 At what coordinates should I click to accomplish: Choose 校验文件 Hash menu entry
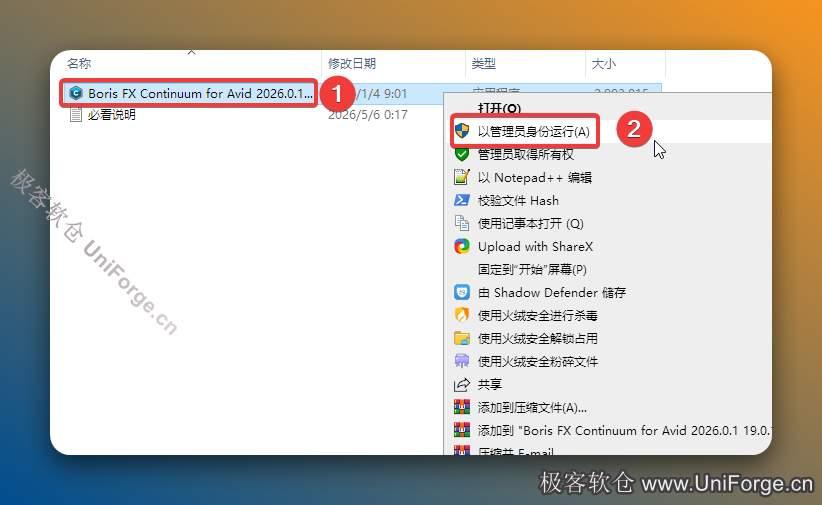[x=518, y=201]
